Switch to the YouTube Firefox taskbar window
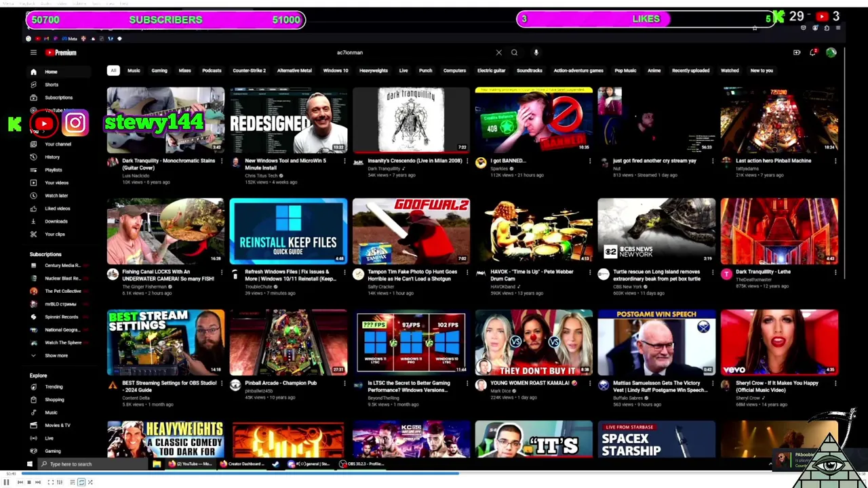Image resolution: width=868 pixels, height=488 pixels. click(191, 464)
